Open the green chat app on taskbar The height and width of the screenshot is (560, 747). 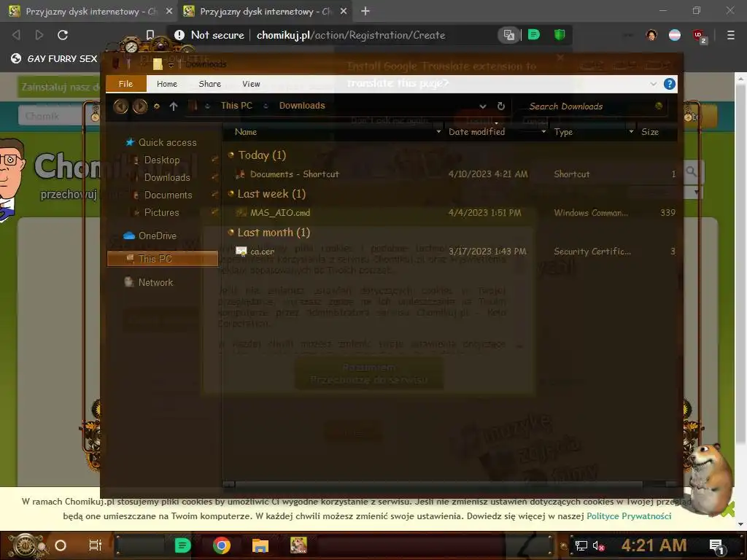coord(182,545)
